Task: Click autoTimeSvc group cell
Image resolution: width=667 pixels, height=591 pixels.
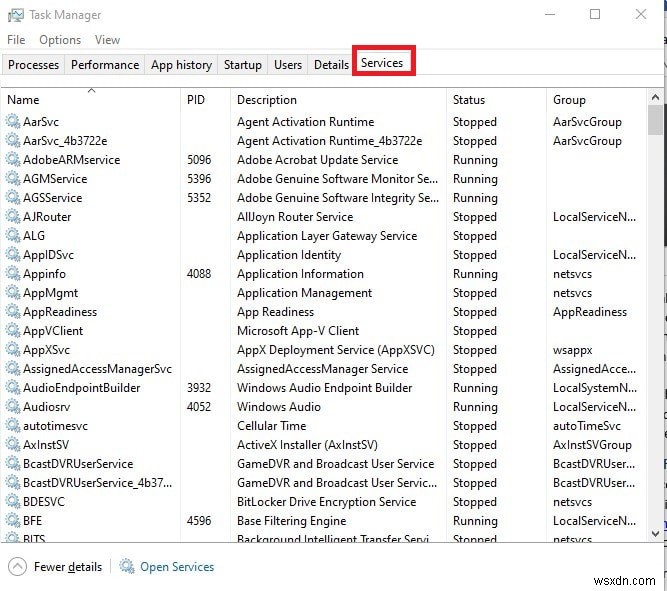Action: pos(587,425)
